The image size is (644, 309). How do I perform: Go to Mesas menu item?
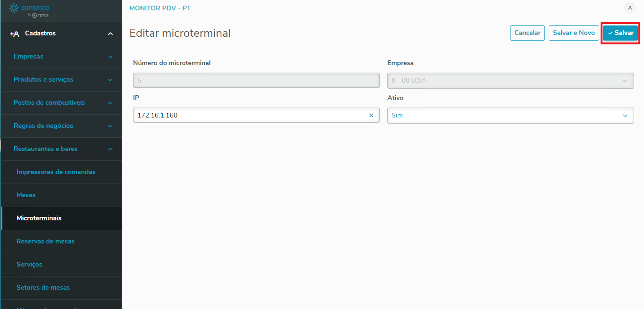[26, 195]
